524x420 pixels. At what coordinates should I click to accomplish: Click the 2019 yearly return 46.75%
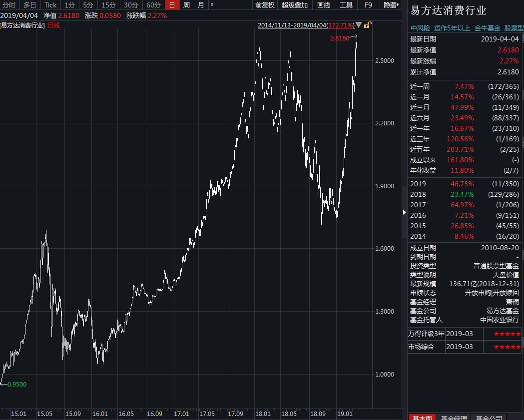point(462,184)
